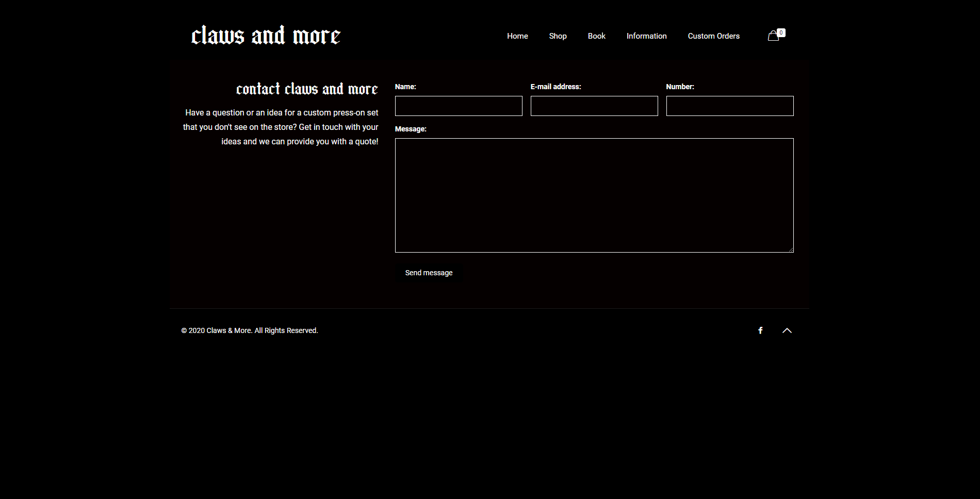
Task: Navigate to Custom Orders
Action: pyautogui.click(x=713, y=36)
